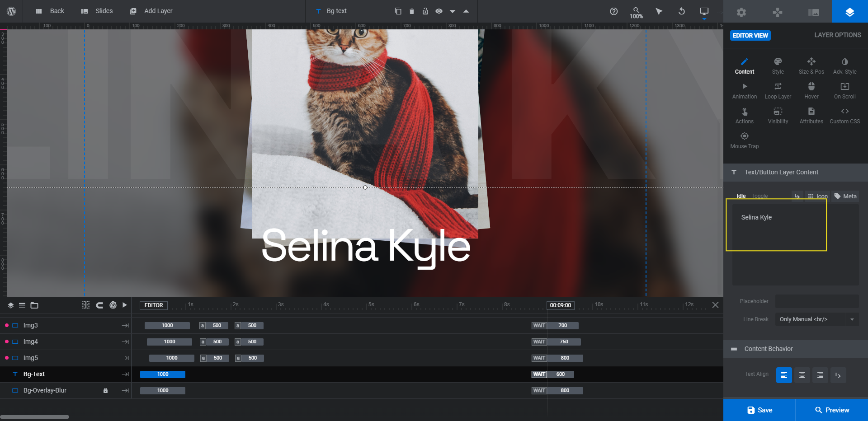Open the help question mark icon
Screen dimensions: 868x421
point(614,11)
